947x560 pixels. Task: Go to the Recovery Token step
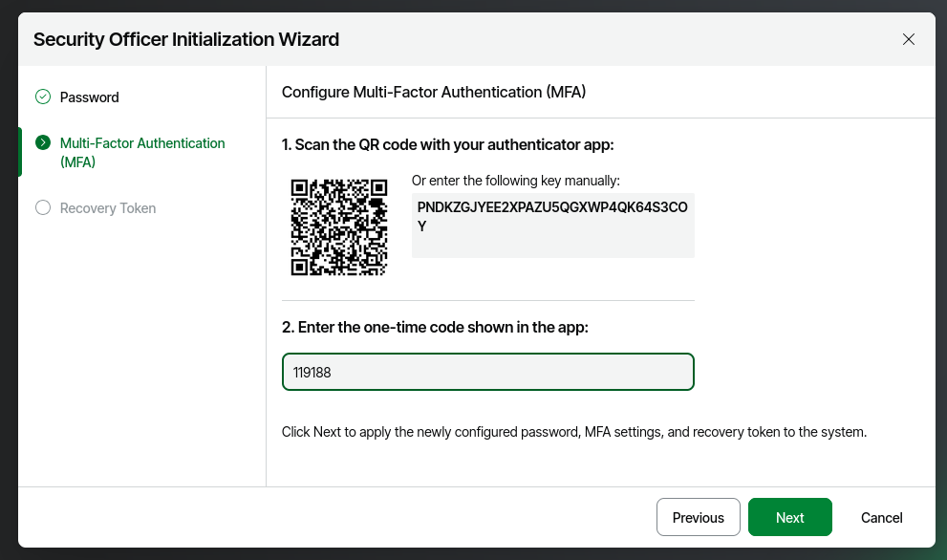107,208
